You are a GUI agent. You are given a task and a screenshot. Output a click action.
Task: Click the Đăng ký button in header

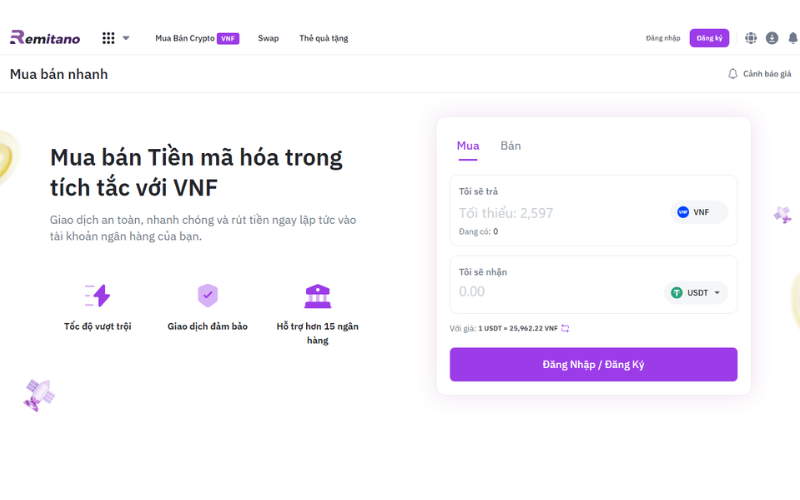(709, 38)
